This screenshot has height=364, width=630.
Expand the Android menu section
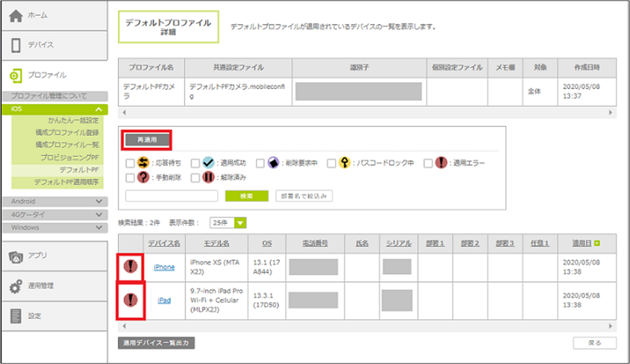[x=54, y=201]
